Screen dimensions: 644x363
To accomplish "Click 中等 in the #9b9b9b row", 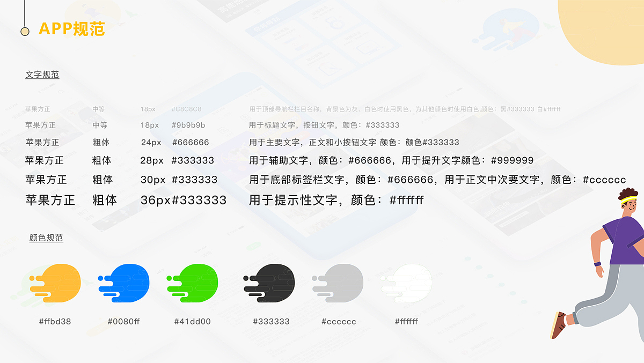I will tap(100, 125).
